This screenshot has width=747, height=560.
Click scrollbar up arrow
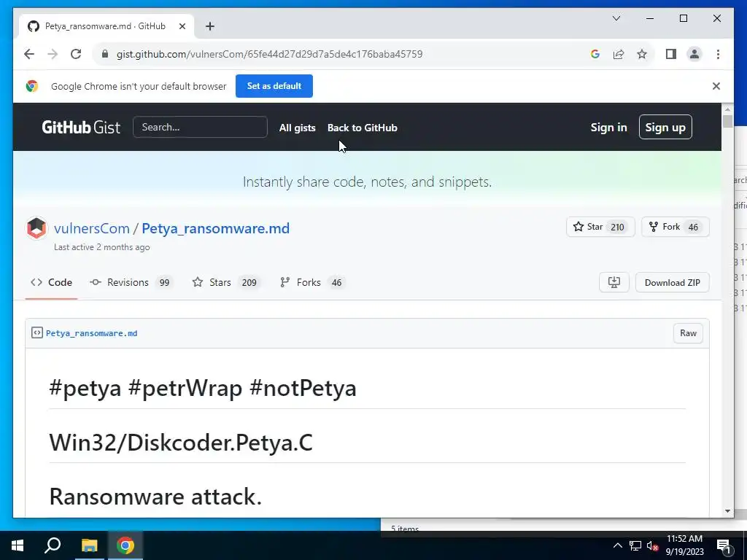coord(727,109)
